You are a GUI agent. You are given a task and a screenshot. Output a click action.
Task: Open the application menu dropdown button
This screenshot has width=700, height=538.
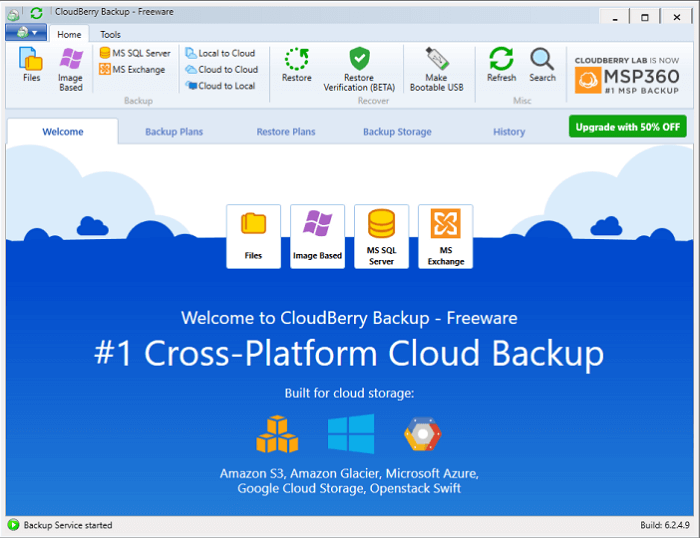click(26, 33)
